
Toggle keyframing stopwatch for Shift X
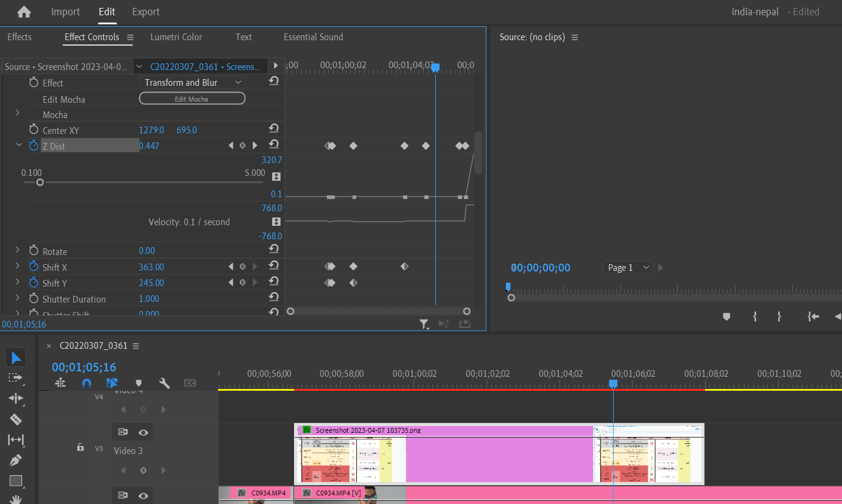pos(34,267)
